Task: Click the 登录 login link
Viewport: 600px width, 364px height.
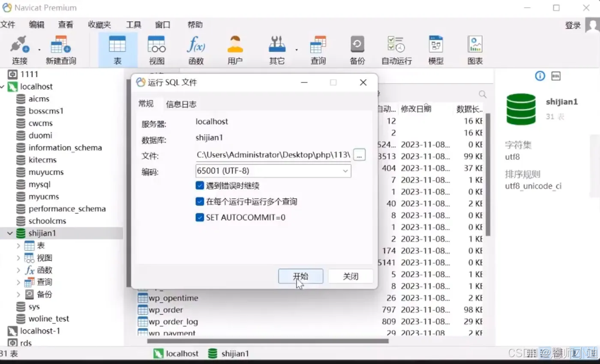Action: pyautogui.click(x=573, y=25)
